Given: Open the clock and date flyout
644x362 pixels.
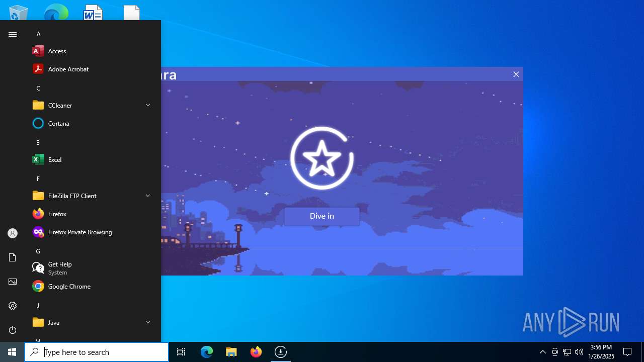Looking at the screenshot, I should pos(601,352).
